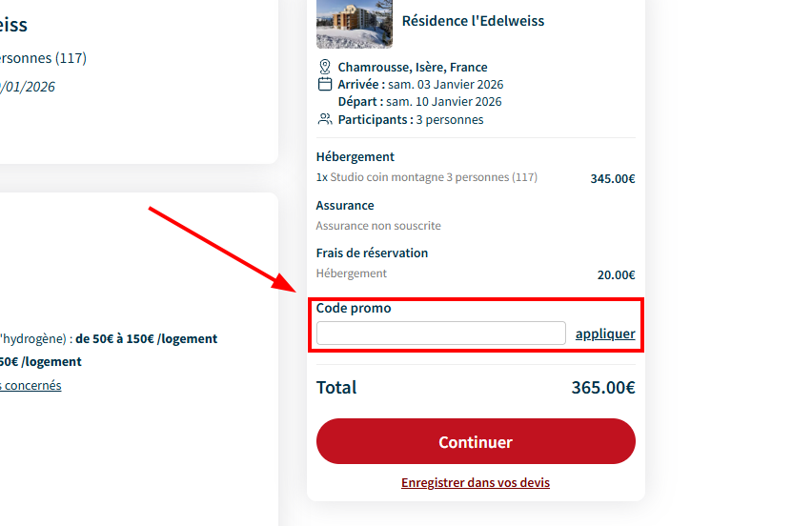This screenshot has height=526, width=812.
Task: Click the calendar icon next to Arrivée
Action: click(x=325, y=84)
